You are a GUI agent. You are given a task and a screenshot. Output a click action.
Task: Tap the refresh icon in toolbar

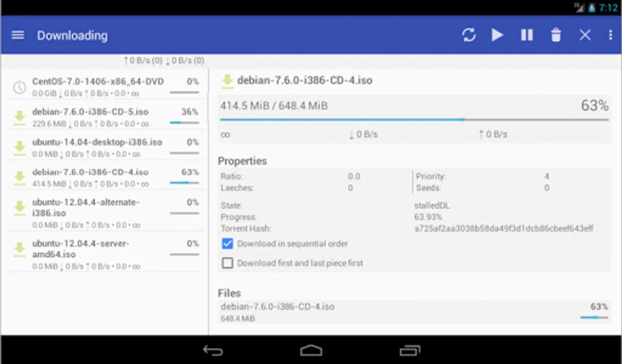pos(469,35)
